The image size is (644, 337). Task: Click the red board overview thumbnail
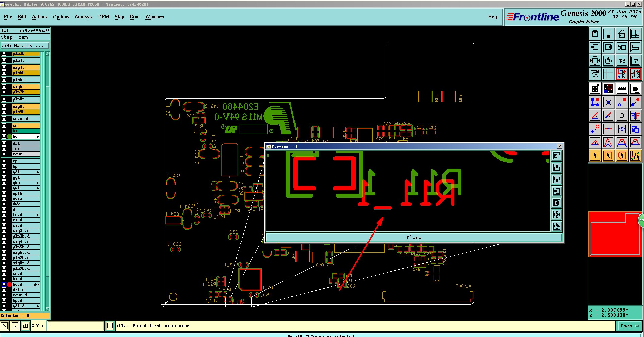615,234
